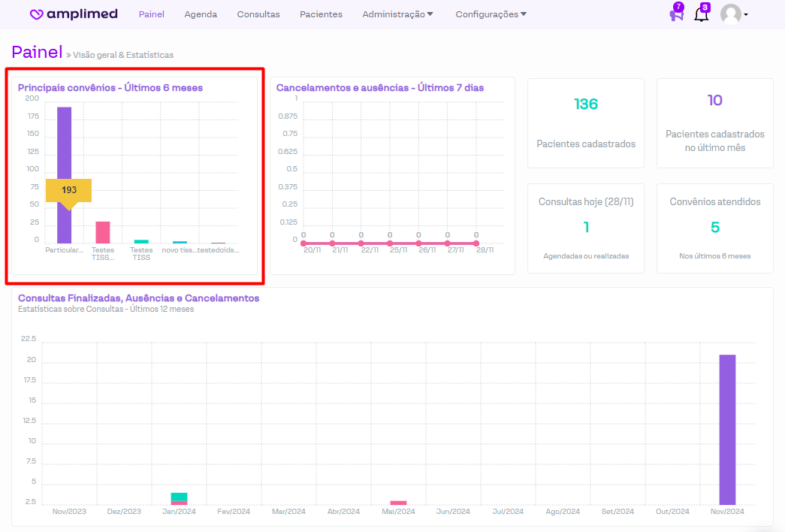This screenshot has width=785, height=532.
Task: Click the Convênios atendidos card
Action: point(714,228)
